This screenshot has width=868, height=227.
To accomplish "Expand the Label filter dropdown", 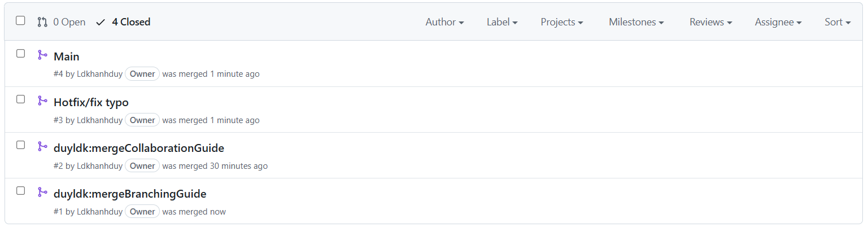I will tap(502, 22).
